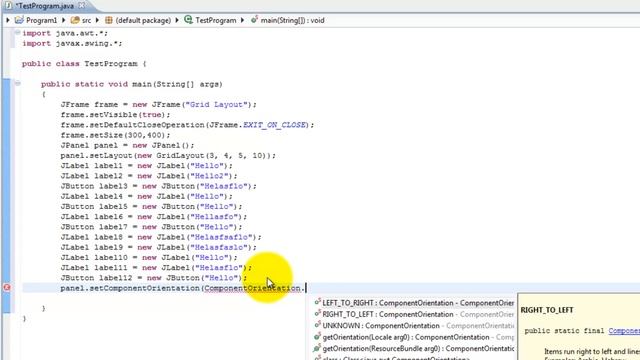The height and width of the screenshot is (360, 640).
Task: Choose RIGHT_TO_LEFT from autocomplete list
Action: pos(414,314)
